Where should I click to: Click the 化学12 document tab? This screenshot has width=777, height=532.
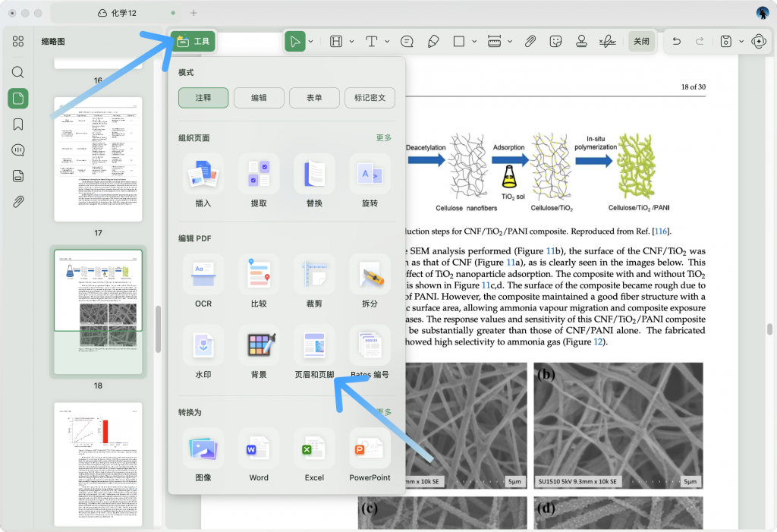tap(117, 13)
